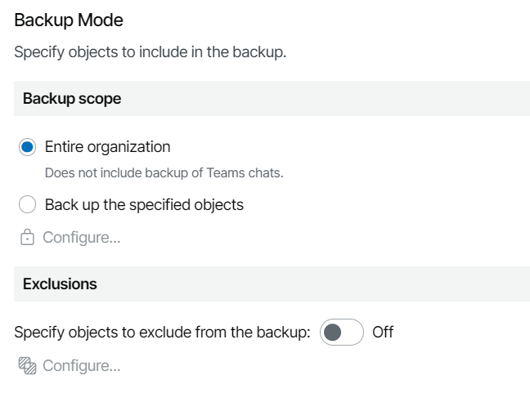530x420 pixels.
Task: Open Configure link under Exclusions
Action: pos(82,365)
